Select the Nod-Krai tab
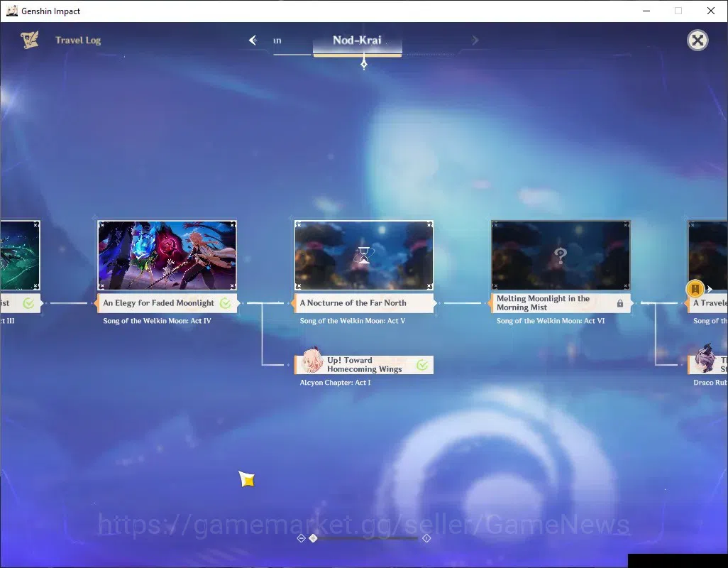 click(x=357, y=40)
